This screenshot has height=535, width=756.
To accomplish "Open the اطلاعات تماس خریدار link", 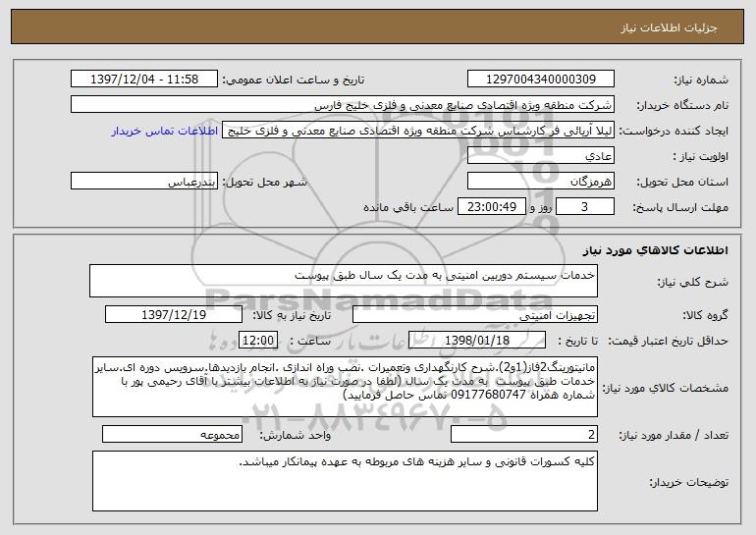I will 164,132.
